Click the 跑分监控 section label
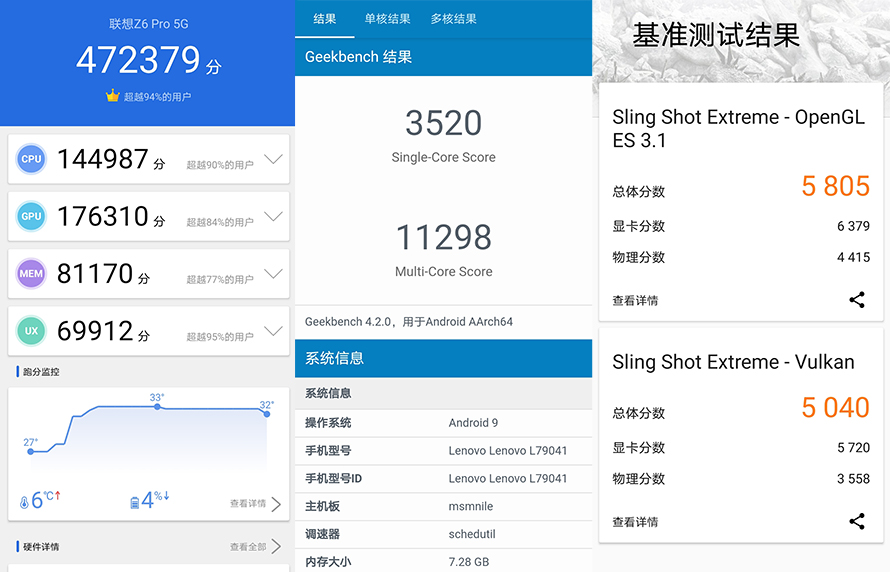This screenshot has height=572, width=890. pyautogui.click(x=41, y=372)
